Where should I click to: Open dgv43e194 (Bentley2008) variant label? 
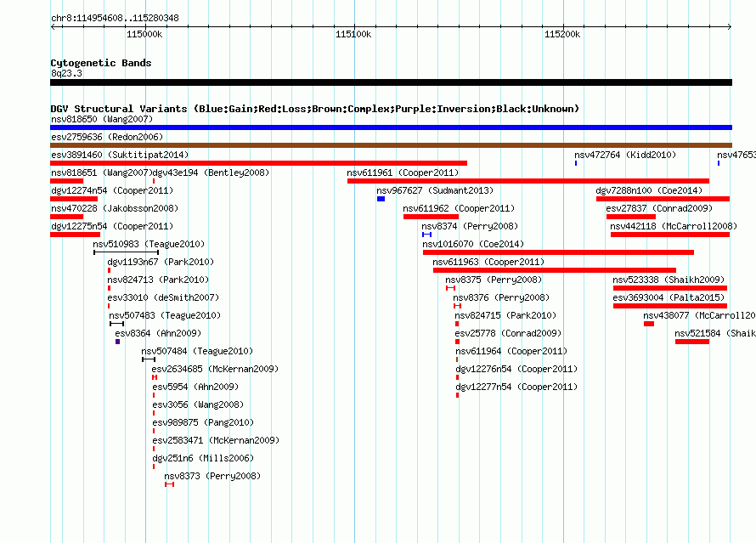coord(211,173)
